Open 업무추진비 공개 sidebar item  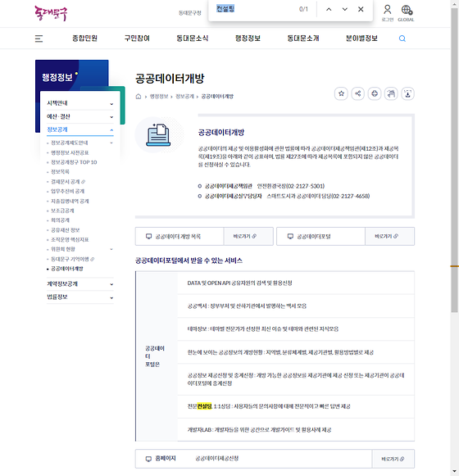point(67,191)
